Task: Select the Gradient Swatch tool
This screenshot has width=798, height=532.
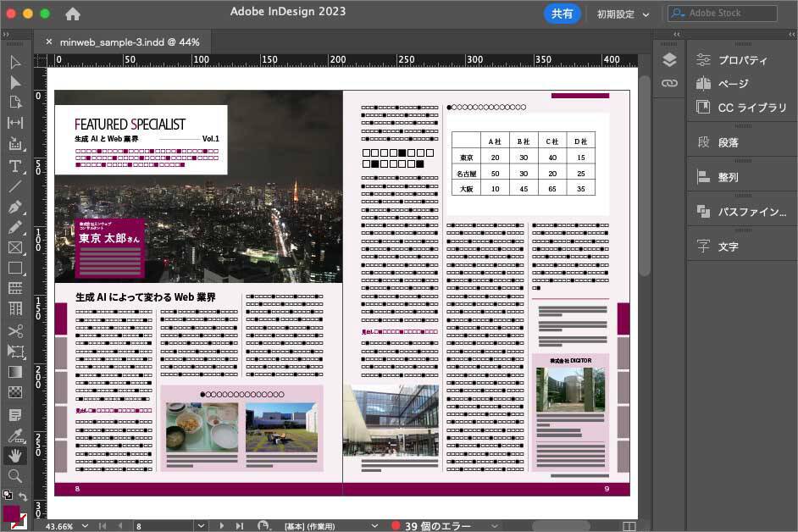Action: (x=15, y=372)
